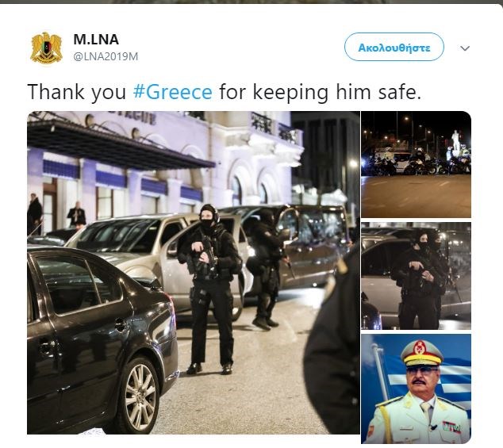The width and height of the screenshot is (503, 448).
Task: Expand the tweet options chevron
Action: point(465,48)
